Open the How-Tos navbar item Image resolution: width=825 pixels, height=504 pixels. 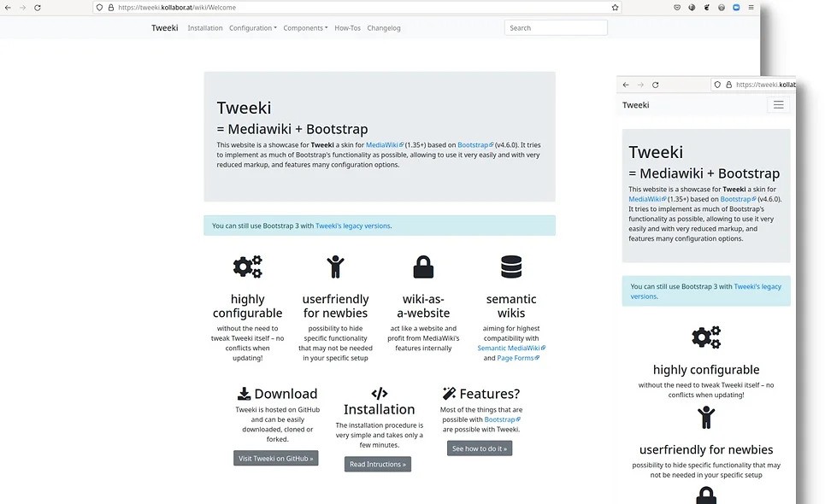click(347, 28)
